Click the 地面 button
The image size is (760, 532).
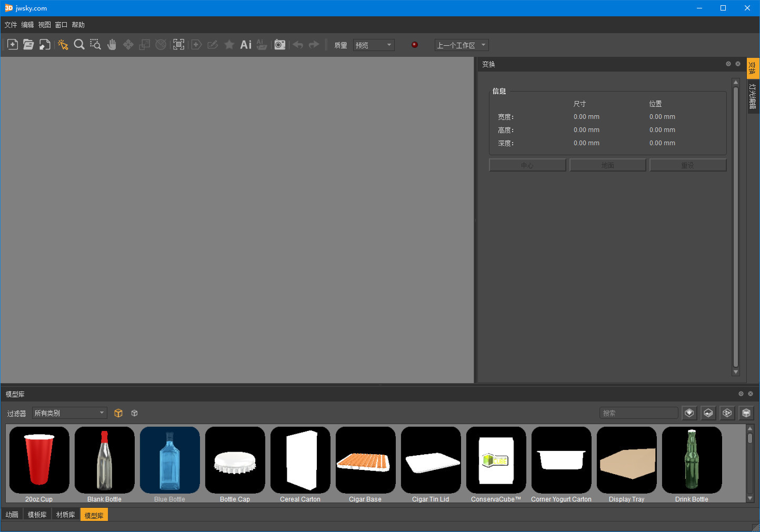pos(608,165)
